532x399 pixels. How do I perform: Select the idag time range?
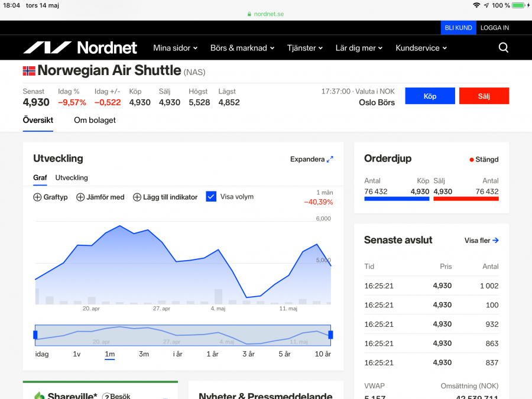coord(42,354)
